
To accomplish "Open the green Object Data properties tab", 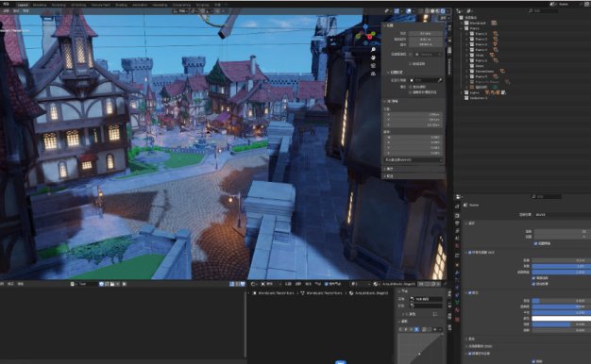I will [x=457, y=303].
